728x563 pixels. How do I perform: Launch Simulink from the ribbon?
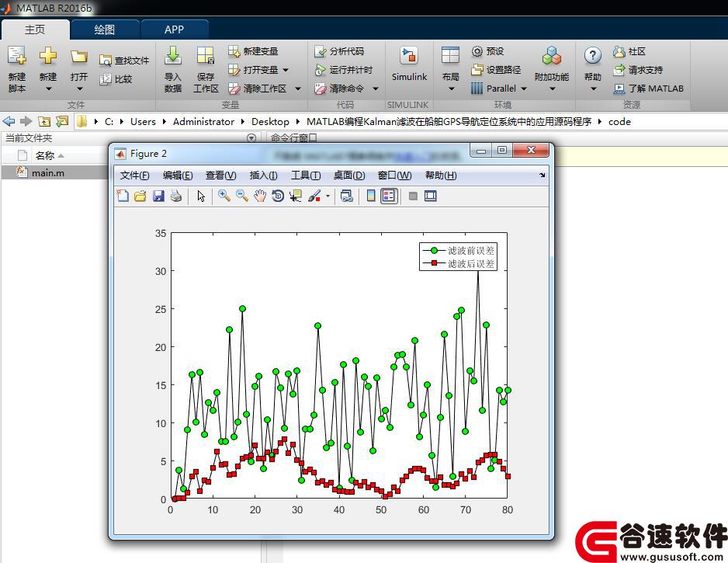pyautogui.click(x=409, y=64)
